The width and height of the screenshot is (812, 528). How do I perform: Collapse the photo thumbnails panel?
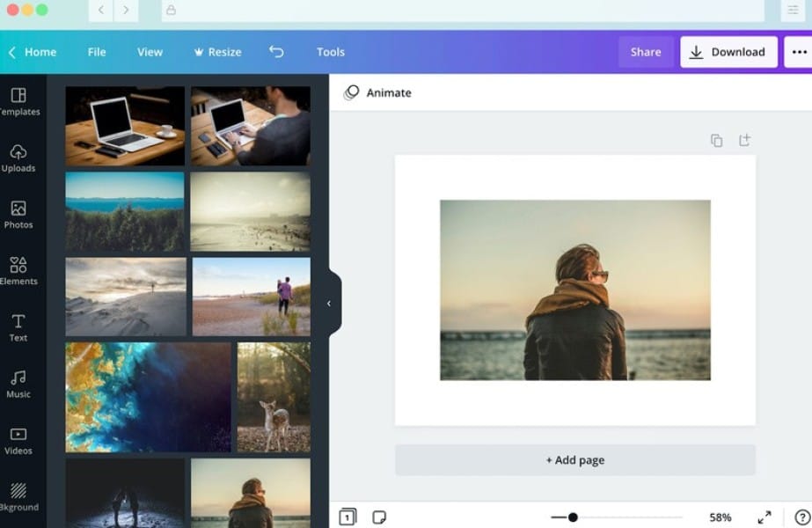pyautogui.click(x=328, y=302)
